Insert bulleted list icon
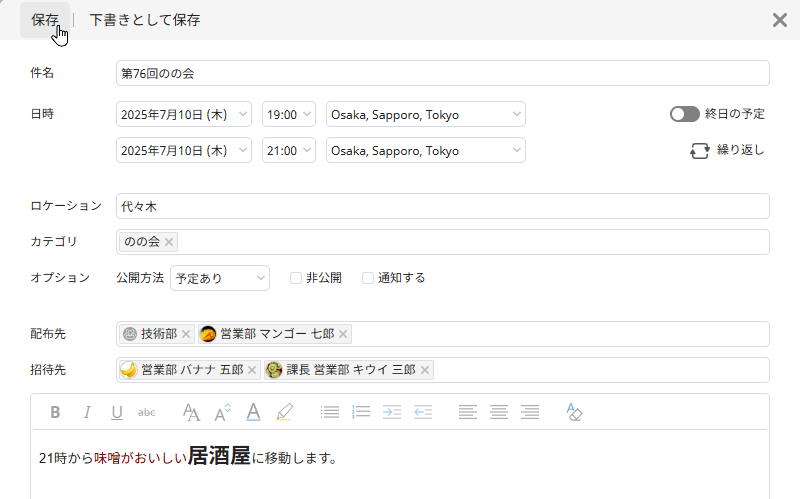This screenshot has width=800, height=499. tap(330, 412)
